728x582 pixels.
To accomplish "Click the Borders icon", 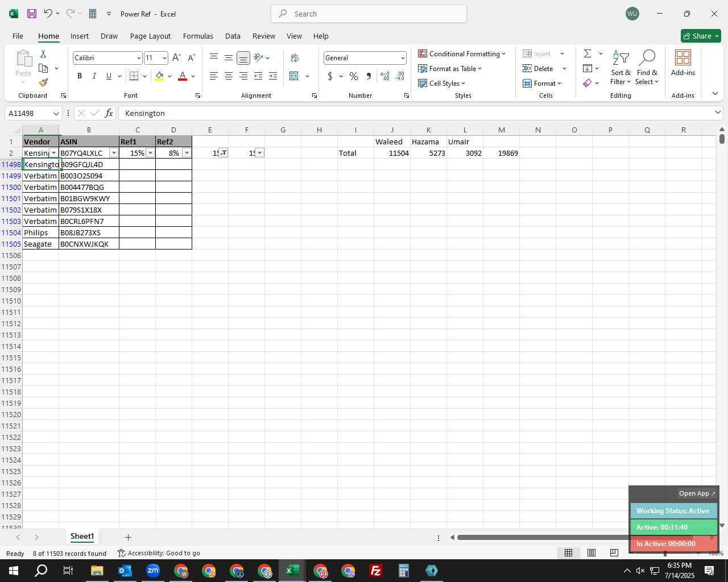I will [134, 76].
